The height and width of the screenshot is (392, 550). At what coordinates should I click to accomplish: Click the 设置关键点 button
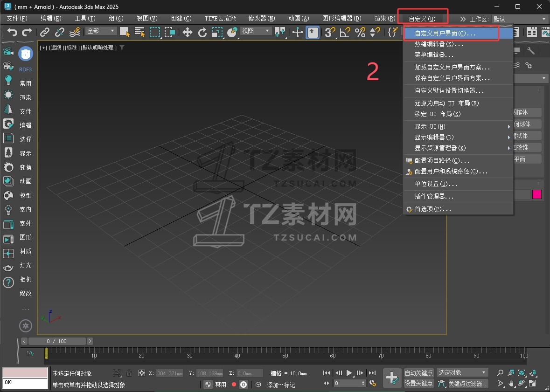click(419, 383)
